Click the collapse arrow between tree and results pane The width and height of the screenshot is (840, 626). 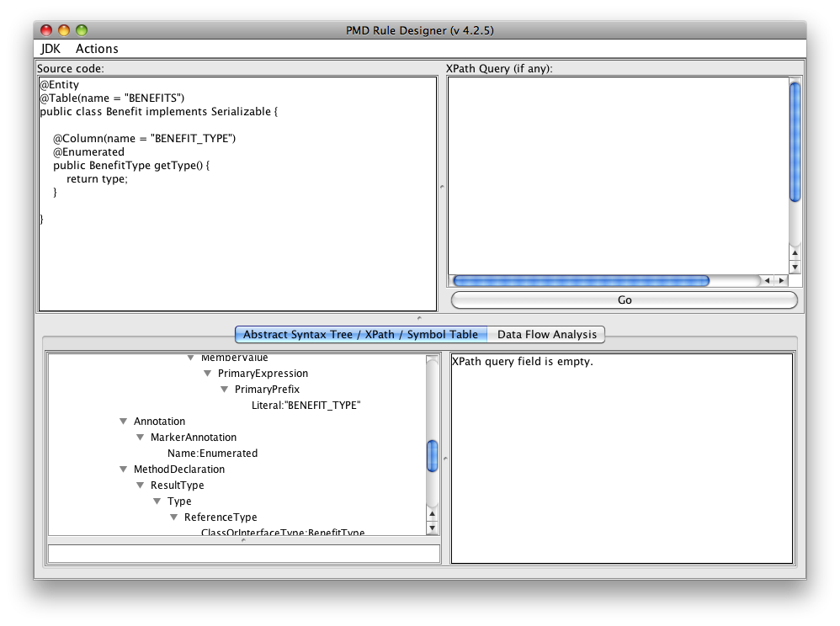[x=445, y=459]
